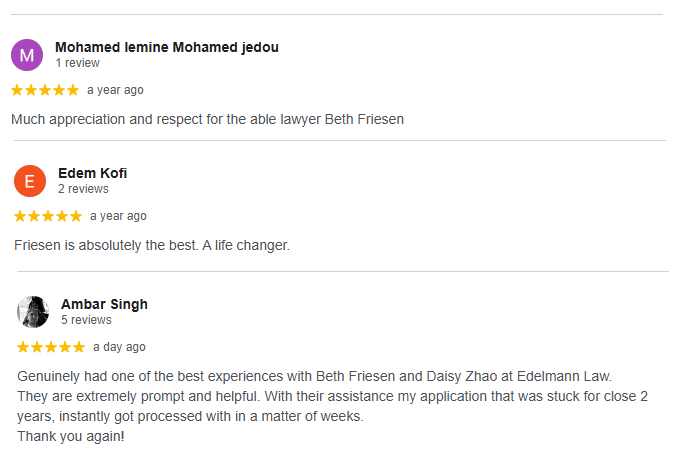Click "2 reviews" under Edem Kofi
The height and width of the screenshot is (462, 698).
point(83,189)
